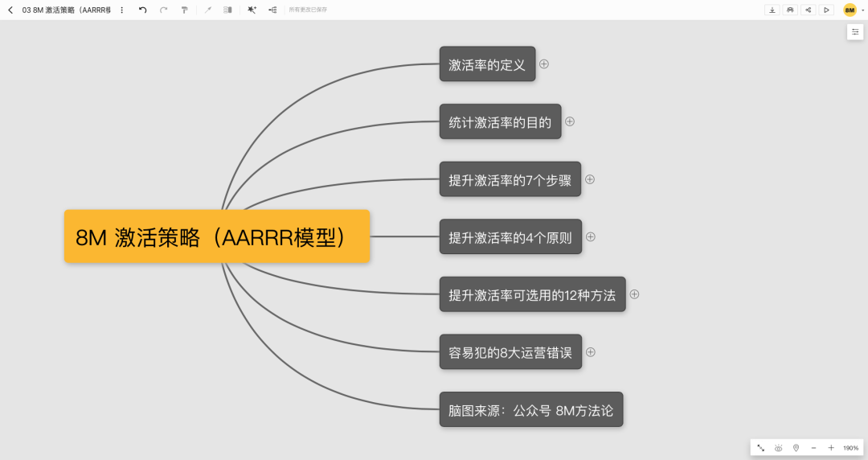
Task: Click the summary bracket tool
Action: click(x=227, y=10)
